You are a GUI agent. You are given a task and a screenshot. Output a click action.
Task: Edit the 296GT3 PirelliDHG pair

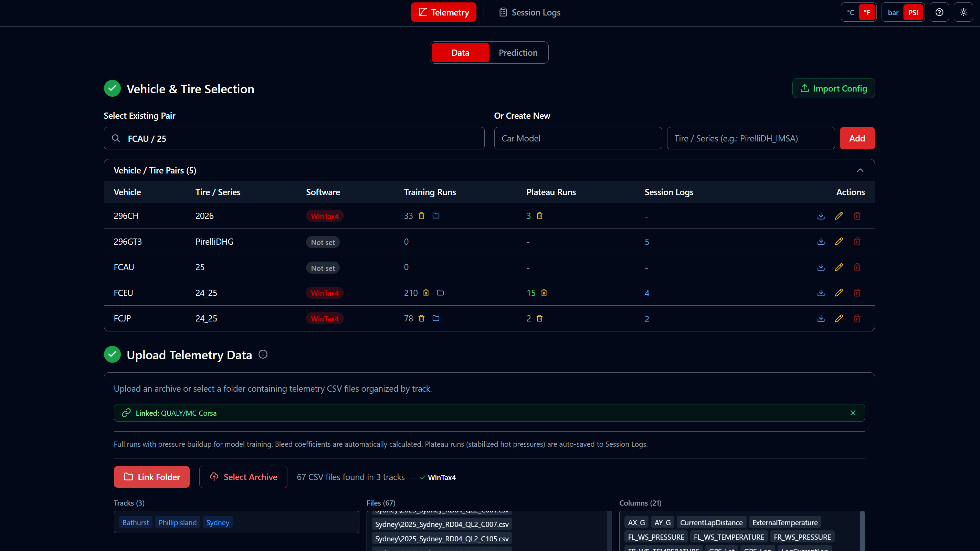coord(839,242)
